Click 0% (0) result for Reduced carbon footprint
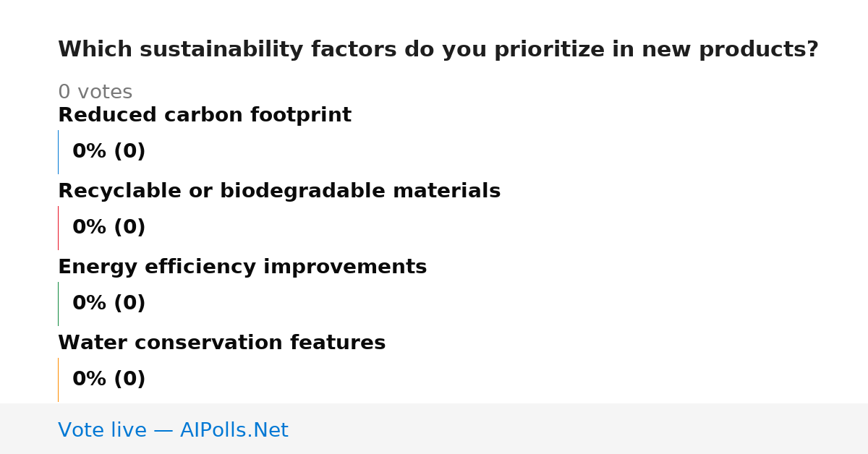 tap(109, 152)
